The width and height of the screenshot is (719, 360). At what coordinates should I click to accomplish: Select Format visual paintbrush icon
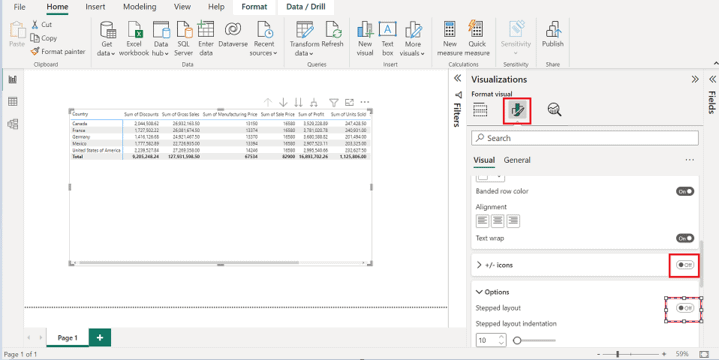coord(517,110)
